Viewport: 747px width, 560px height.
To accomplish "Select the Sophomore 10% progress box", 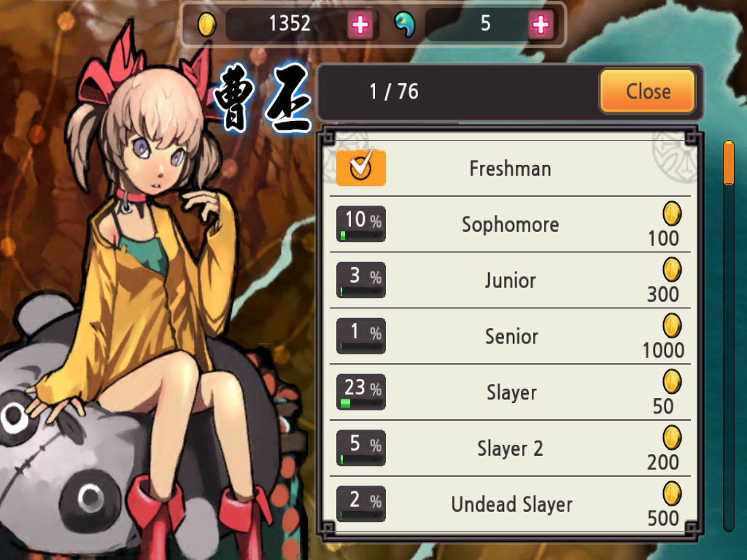I will (x=360, y=224).
